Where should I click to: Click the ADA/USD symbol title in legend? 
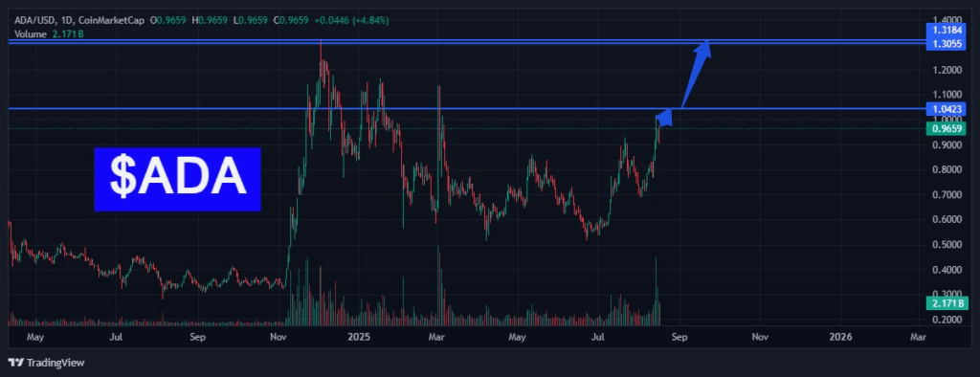pyautogui.click(x=35, y=21)
